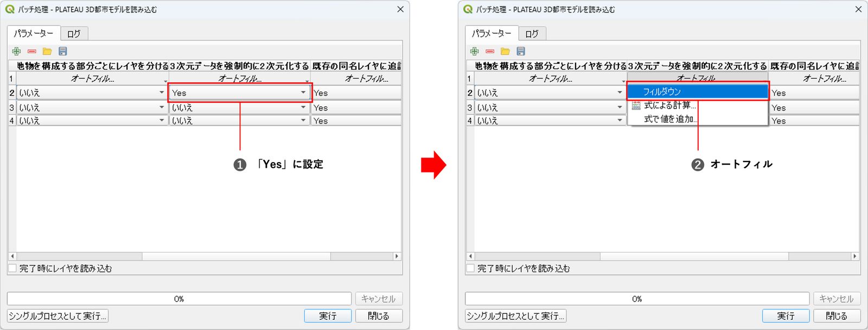This screenshot has width=868, height=330.
Task: Toggle 完了時にレイヤを読み込む checkbox in right dialog
Action: coord(470,268)
